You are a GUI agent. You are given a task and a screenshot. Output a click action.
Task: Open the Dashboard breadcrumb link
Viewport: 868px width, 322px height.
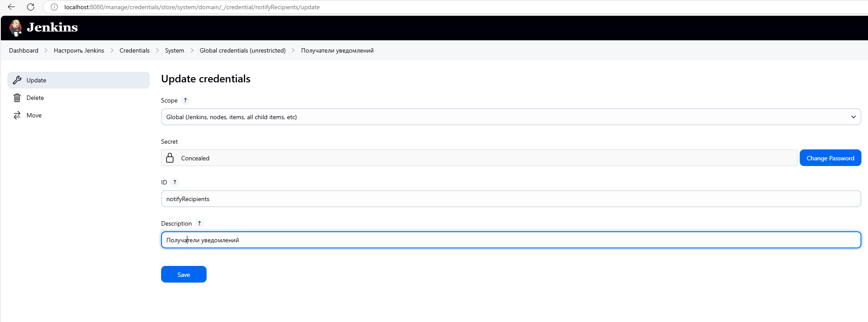tap(24, 50)
